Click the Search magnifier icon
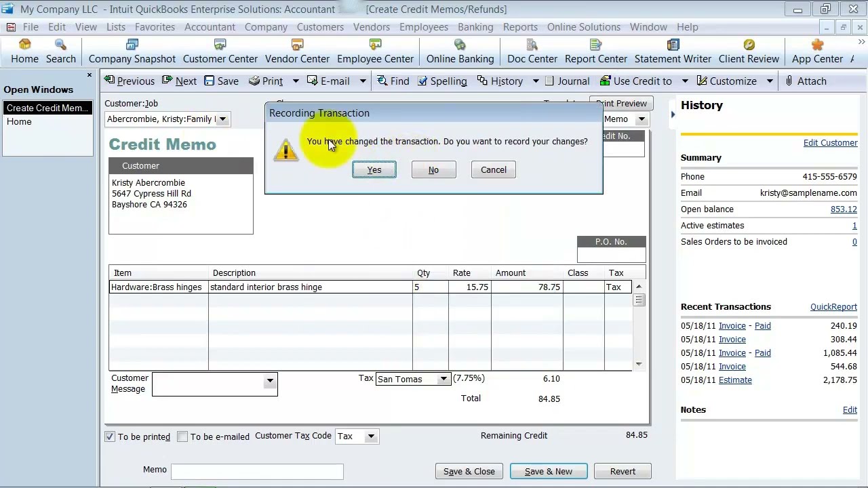This screenshot has height=488, width=868. [60, 45]
